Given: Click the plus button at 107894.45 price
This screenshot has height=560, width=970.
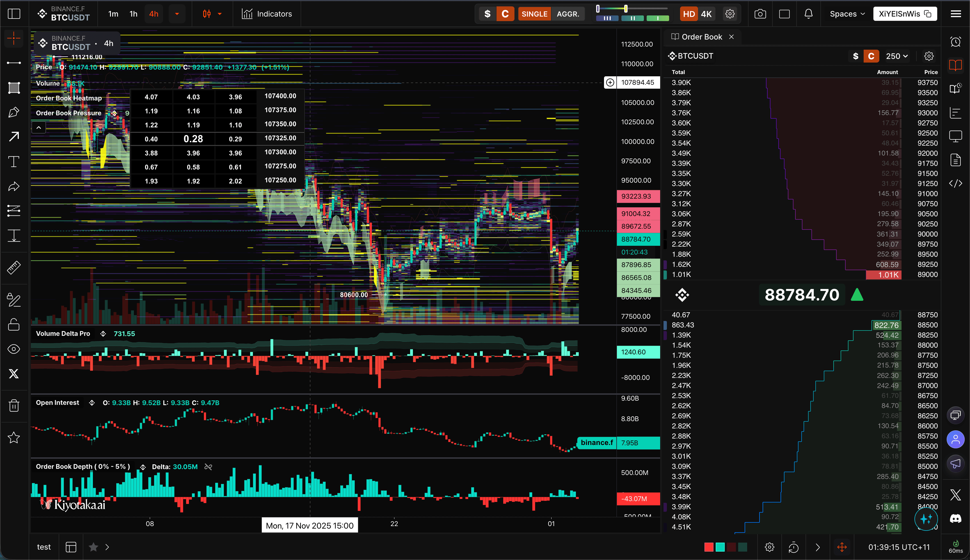Looking at the screenshot, I should [610, 82].
